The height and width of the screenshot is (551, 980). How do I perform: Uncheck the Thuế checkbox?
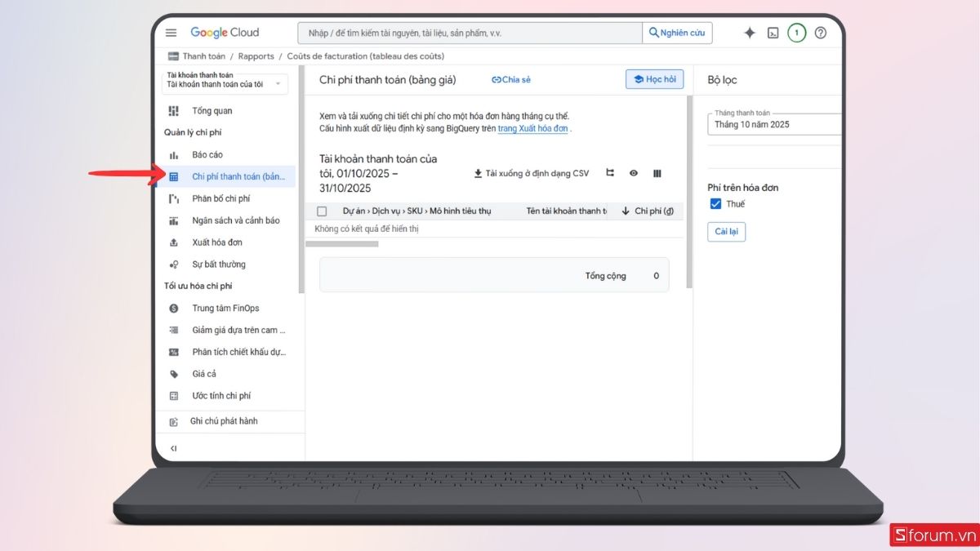point(715,204)
